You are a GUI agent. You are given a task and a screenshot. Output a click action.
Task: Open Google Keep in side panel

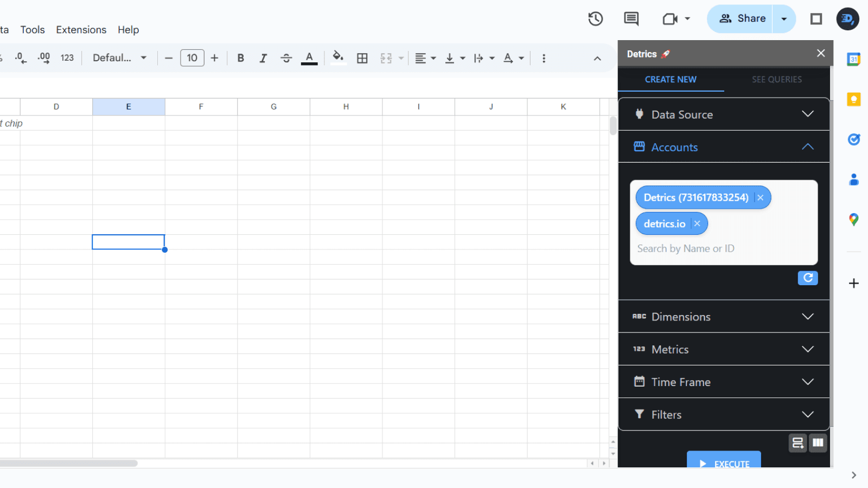click(853, 99)
